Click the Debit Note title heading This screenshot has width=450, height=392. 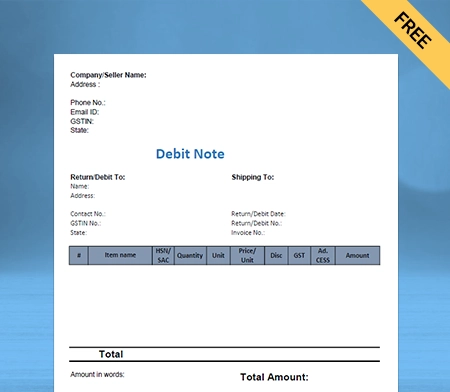(190, 154)
